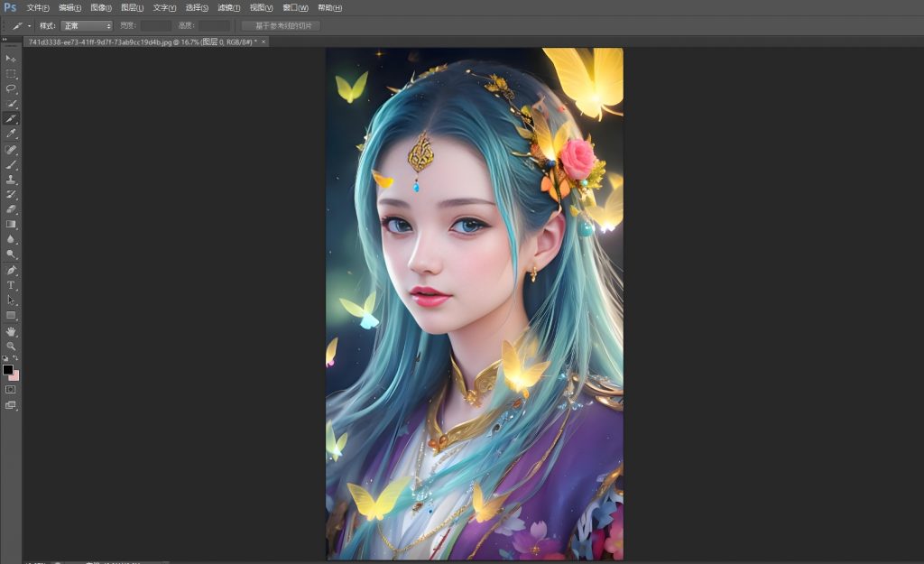Select the Rectangular Marquee tool
Viewport: 924px width, 564px height.
(x=11, y=74)
